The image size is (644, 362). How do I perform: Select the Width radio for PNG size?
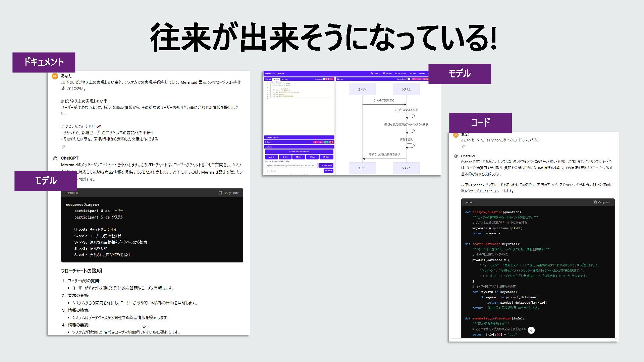278,161
